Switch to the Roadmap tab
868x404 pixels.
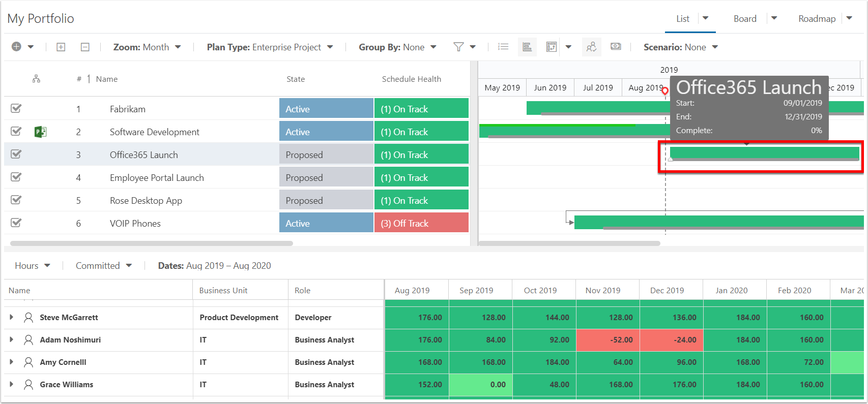click(x=817, y=19)
